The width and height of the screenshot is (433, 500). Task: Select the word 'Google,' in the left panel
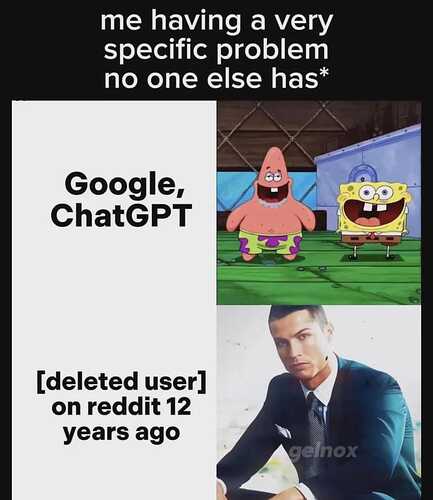tap(125, 186)
